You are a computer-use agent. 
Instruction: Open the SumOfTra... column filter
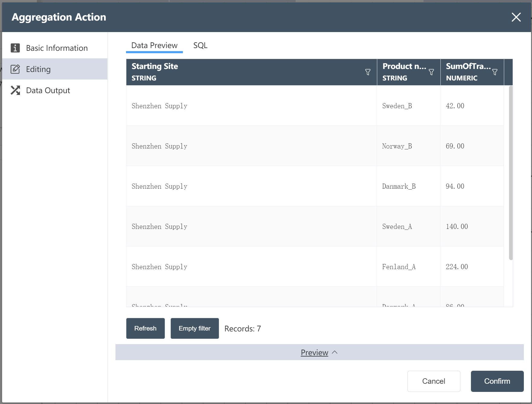[x=495, y=72]
